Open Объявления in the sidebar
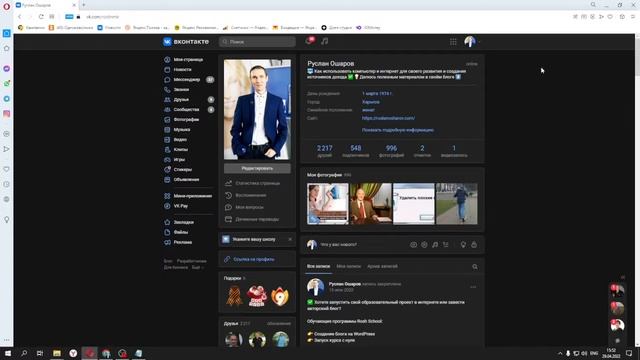This screenshot has width=640, height=360. pyautogui.click(x=188, y=180)
